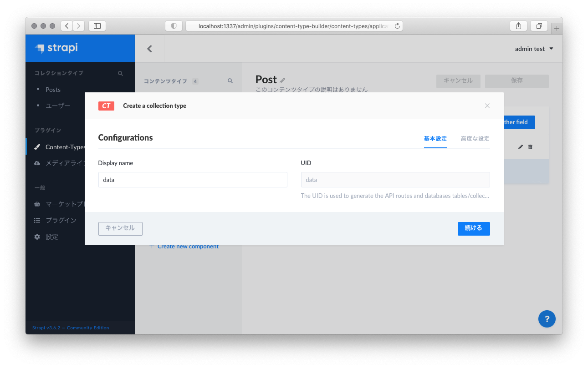
Task: Open the admin test user dropdown
Action: [534, 49]
